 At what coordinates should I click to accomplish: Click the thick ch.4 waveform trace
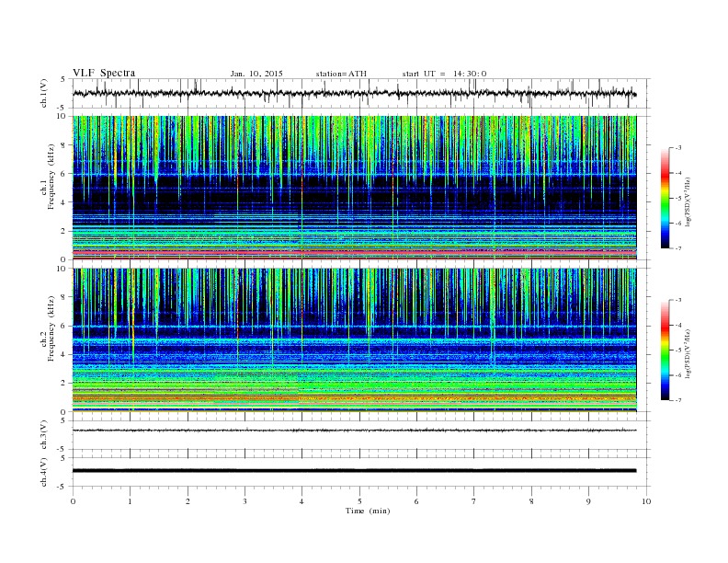coord(354,471)
